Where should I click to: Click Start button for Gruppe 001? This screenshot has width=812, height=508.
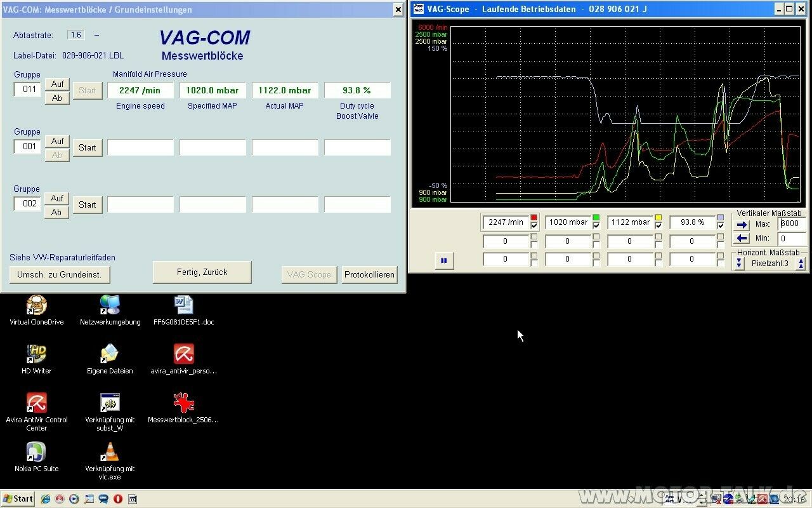[x=88, y=147]
